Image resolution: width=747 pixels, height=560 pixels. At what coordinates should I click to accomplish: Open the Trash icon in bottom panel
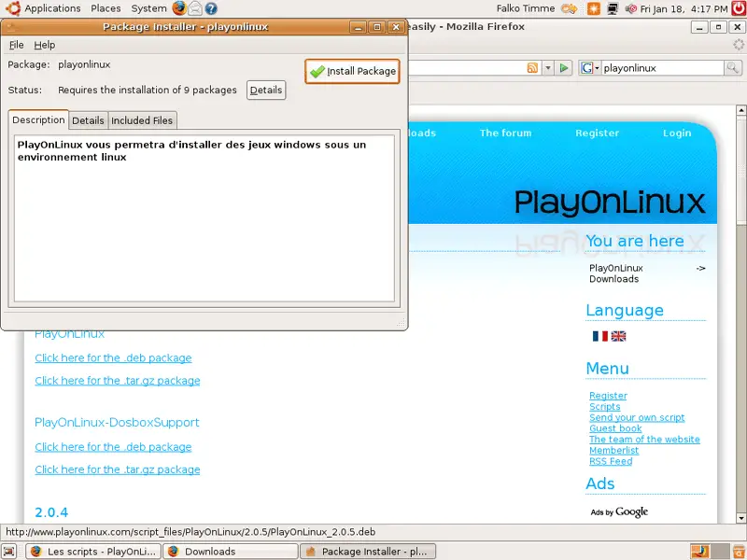pyautogui.click(x=737, y=552)
